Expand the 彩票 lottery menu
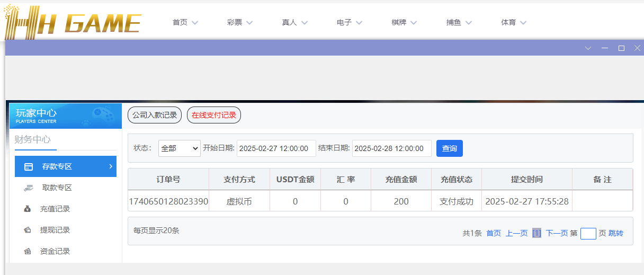 pyautogui.click(x=240, y=23)
